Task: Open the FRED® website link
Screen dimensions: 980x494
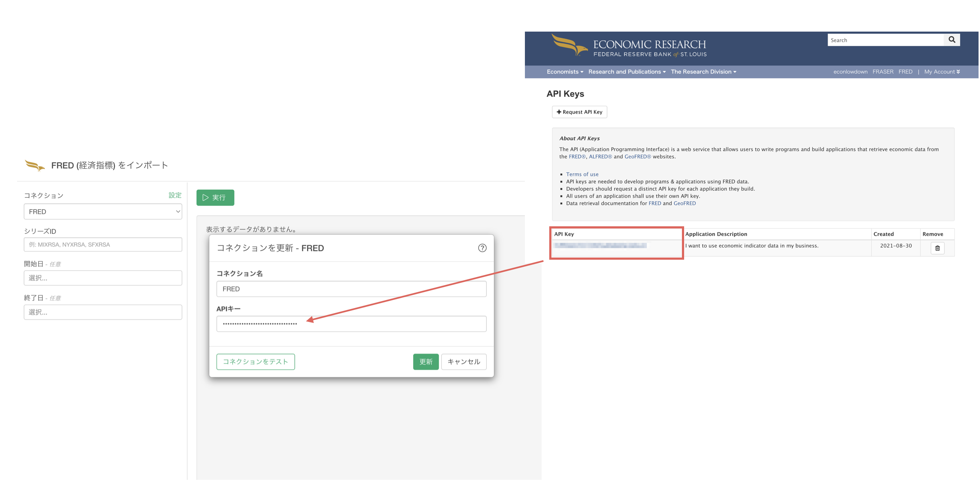Action: (x=577, y=156)
